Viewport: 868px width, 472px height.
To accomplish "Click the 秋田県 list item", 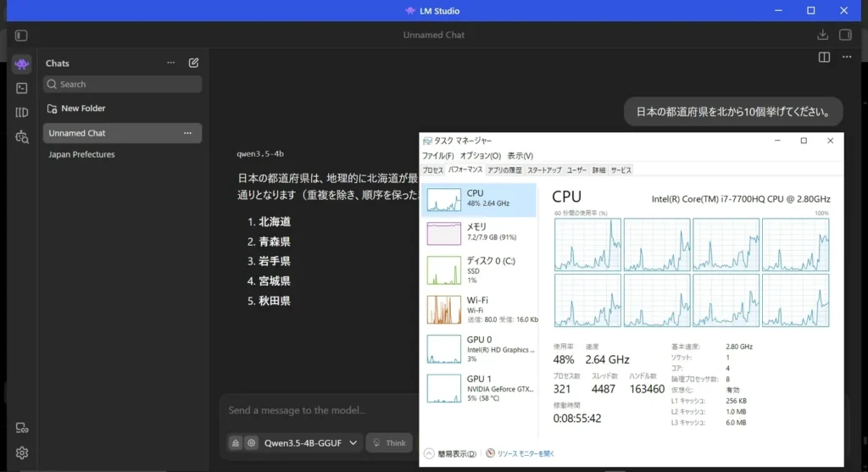I will tap(275, 301).
